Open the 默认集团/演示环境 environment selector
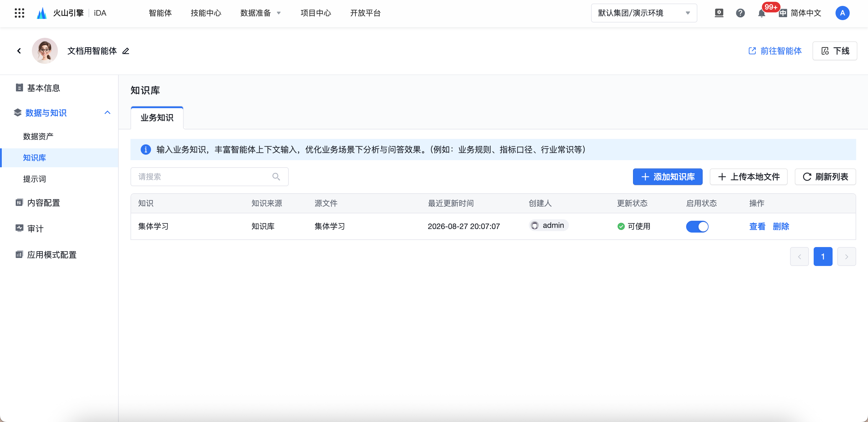The width and height of the screenshot is (868, 422). tap(644, 13)
